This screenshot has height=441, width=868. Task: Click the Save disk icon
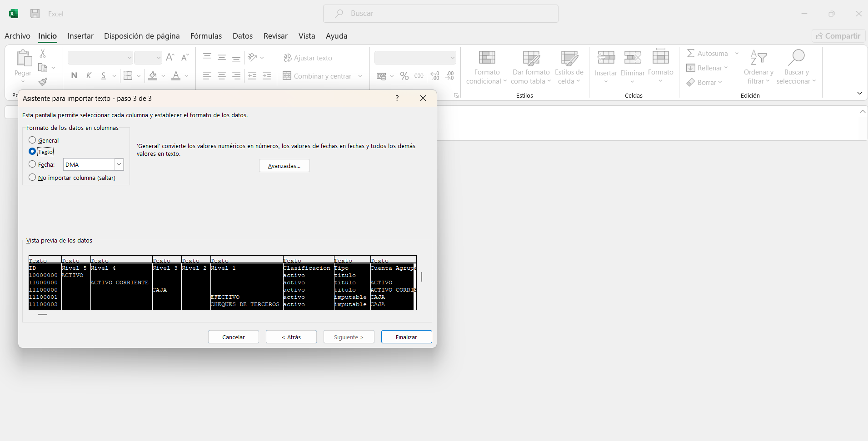click(x=35, y=14)
